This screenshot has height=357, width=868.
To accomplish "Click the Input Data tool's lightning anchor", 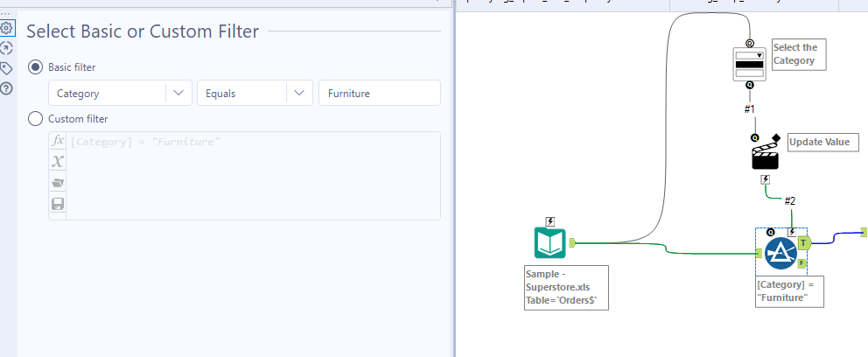I will (550, 221).
